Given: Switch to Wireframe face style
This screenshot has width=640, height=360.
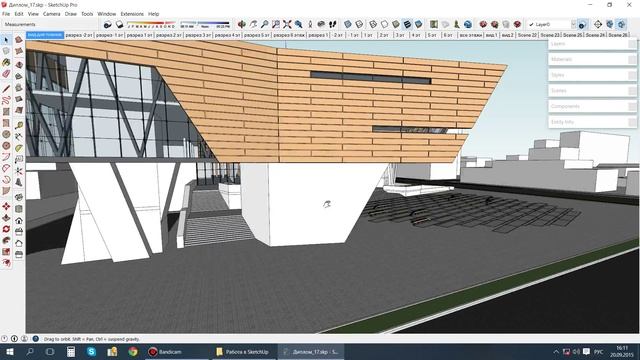Looking at the screenshot, I should 373,24.
